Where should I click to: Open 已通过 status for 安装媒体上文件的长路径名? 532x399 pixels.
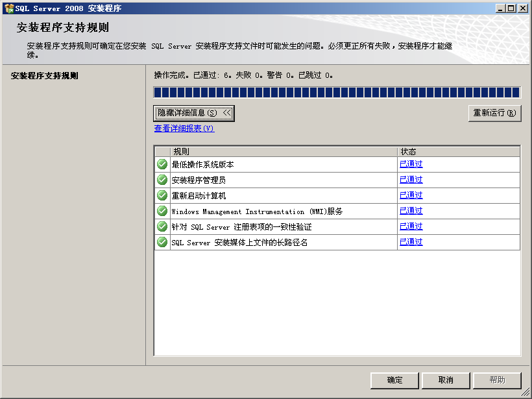point(411,242)
